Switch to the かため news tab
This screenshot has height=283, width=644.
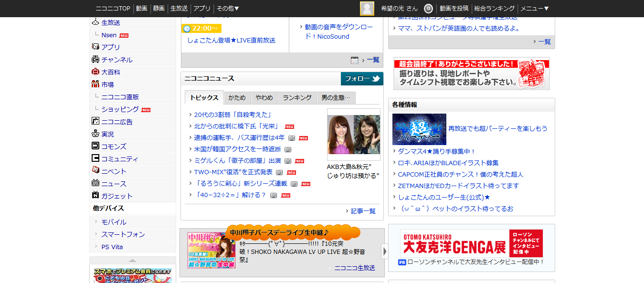(237, 98)
